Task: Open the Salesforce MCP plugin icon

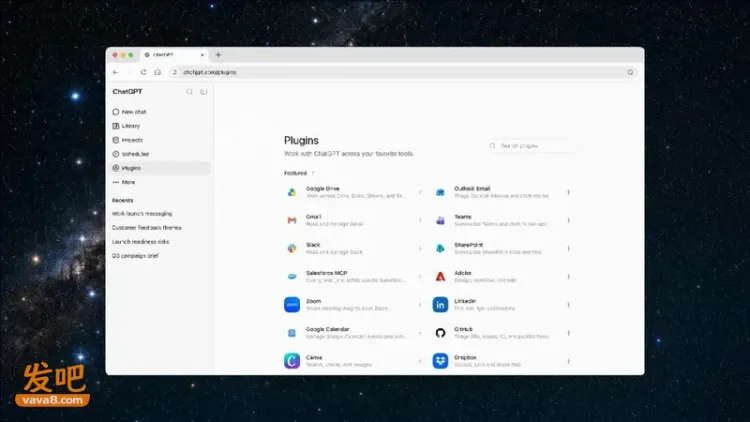Action: click(292, 277)
